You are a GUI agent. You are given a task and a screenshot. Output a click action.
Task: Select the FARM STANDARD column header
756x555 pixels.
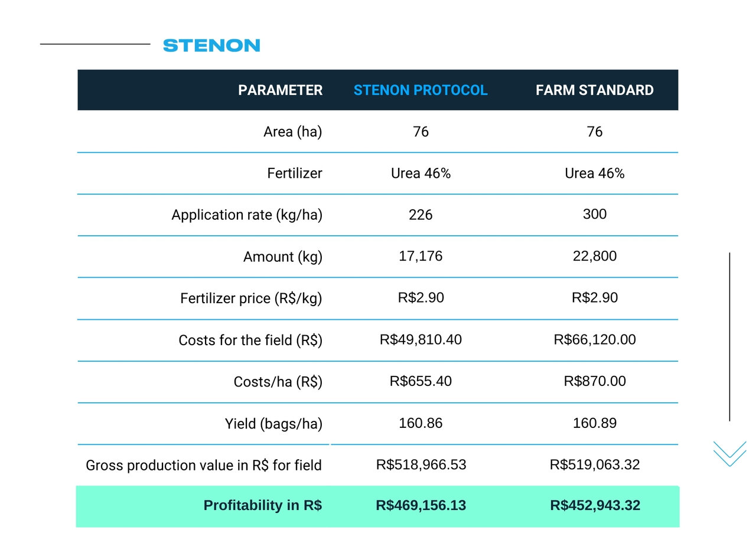[594, 90]
